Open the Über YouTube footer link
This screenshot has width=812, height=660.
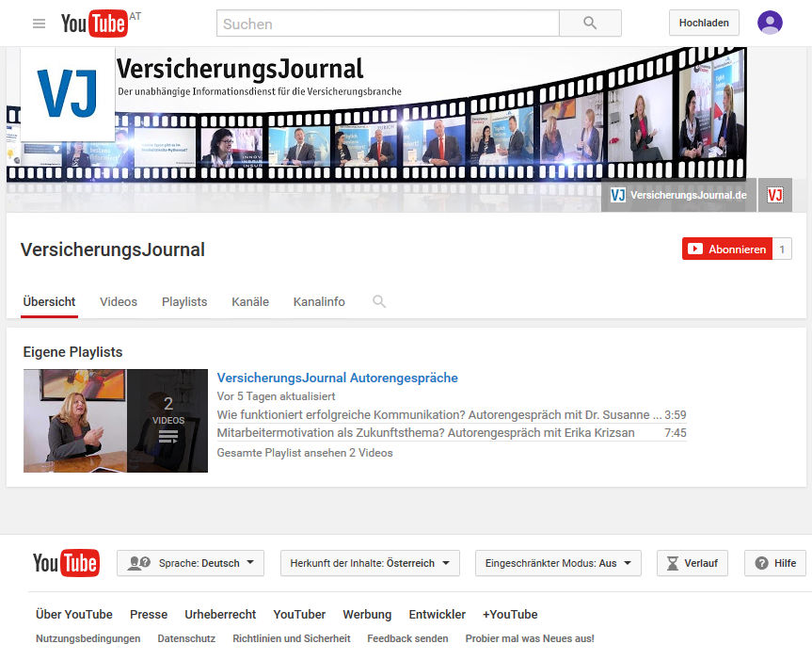pos(74,615)
